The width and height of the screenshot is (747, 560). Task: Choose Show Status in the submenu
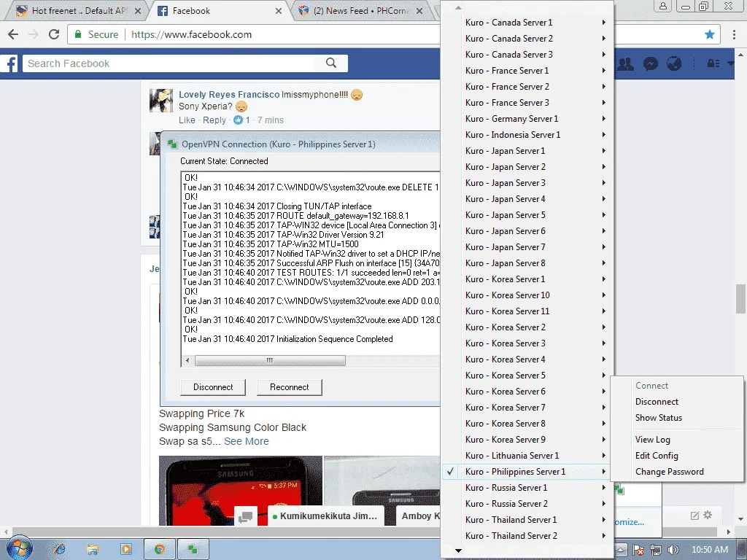(676, 418)
